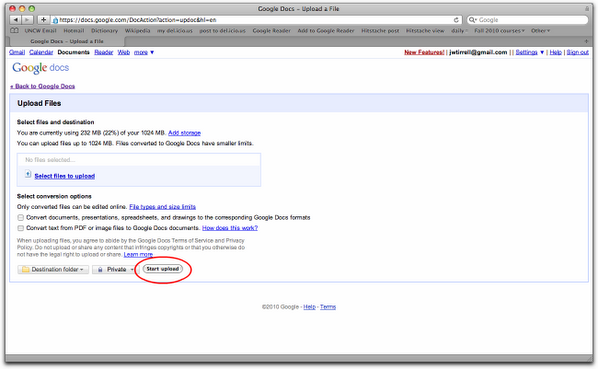Viewport: 598px width, 369px height.
Task: Open the Destination folder dropdown
Action: coord(53,269)
